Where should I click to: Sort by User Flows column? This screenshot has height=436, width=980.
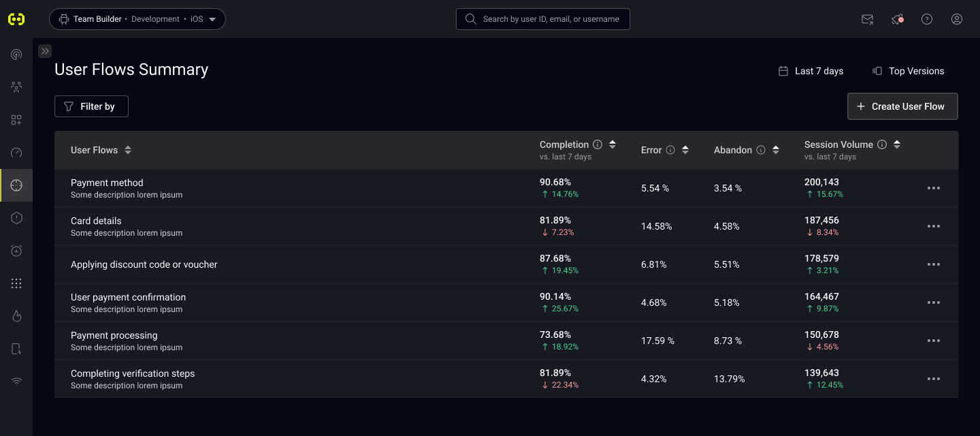(x=128, y=150)
